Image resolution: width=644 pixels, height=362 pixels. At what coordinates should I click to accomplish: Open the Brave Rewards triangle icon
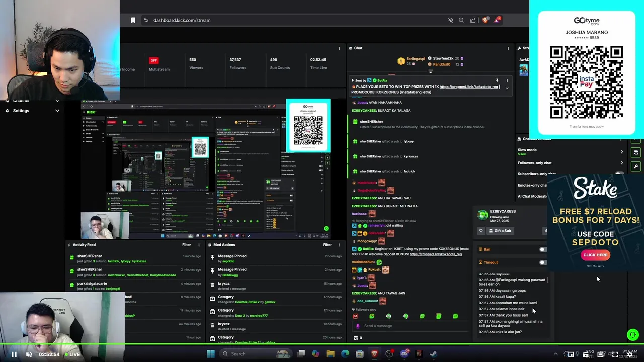(x=497, y=20)
